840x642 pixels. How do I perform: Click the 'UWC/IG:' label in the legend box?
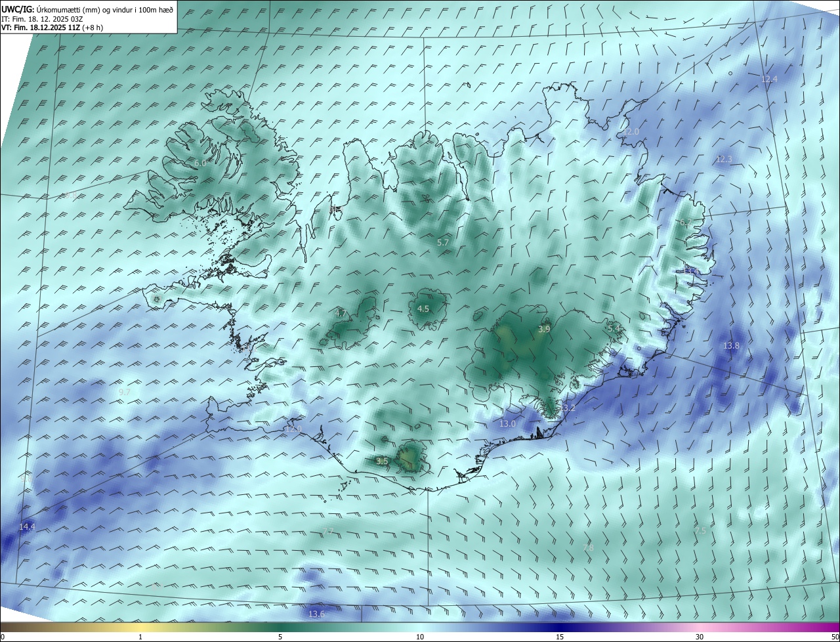coord(18,10)
